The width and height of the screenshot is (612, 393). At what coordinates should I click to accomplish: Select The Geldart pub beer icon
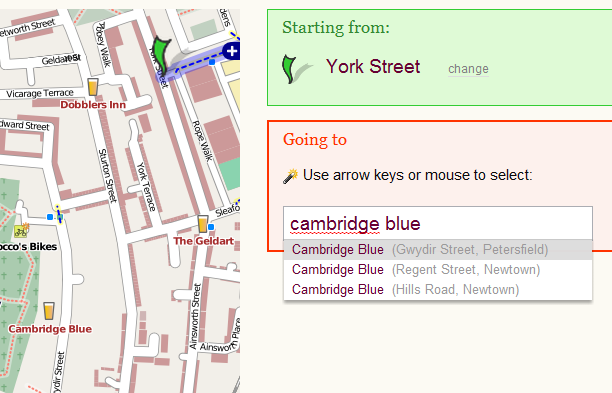point(203,224)
